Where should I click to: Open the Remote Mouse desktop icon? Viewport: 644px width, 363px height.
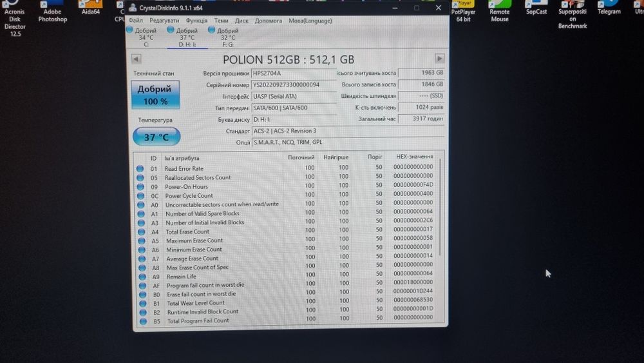(x=500, y=11)
